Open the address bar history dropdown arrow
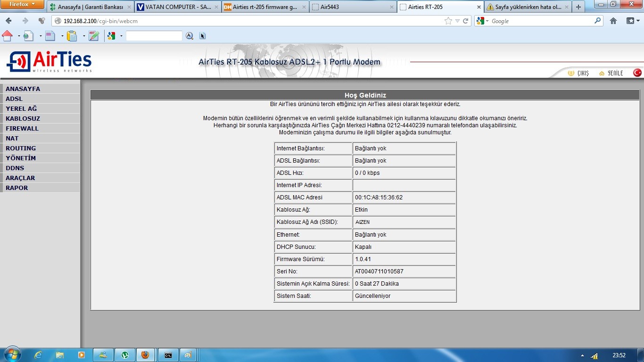644x362 pixels. [x=457, y=21]
